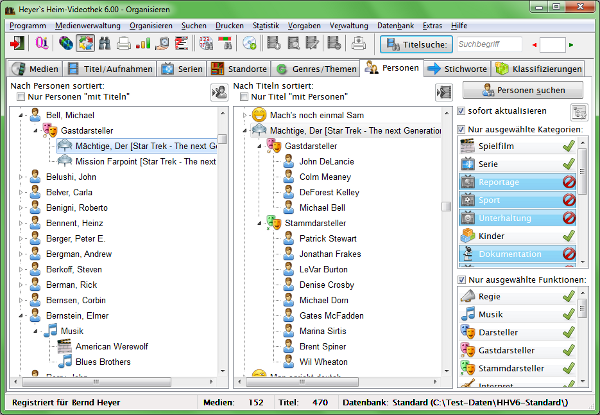The image size is (600, 415).
Task: Click the Titelsuche button
Action: [x=414, y=44]
